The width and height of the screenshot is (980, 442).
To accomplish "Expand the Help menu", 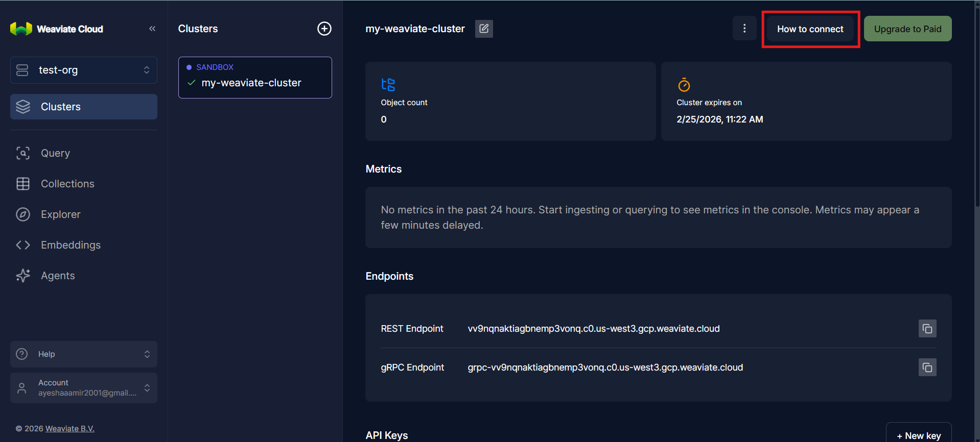I will coord(84,354).
